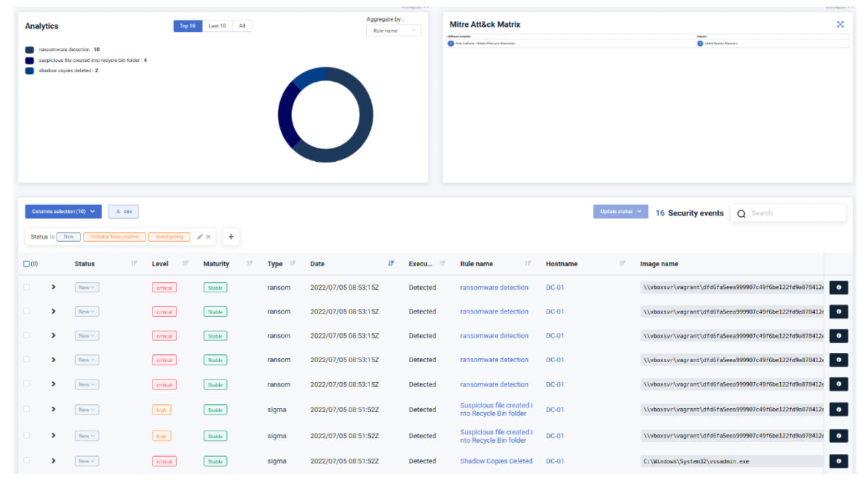Open the Columns selection (10) dropdown

click(x=63, y=212)
